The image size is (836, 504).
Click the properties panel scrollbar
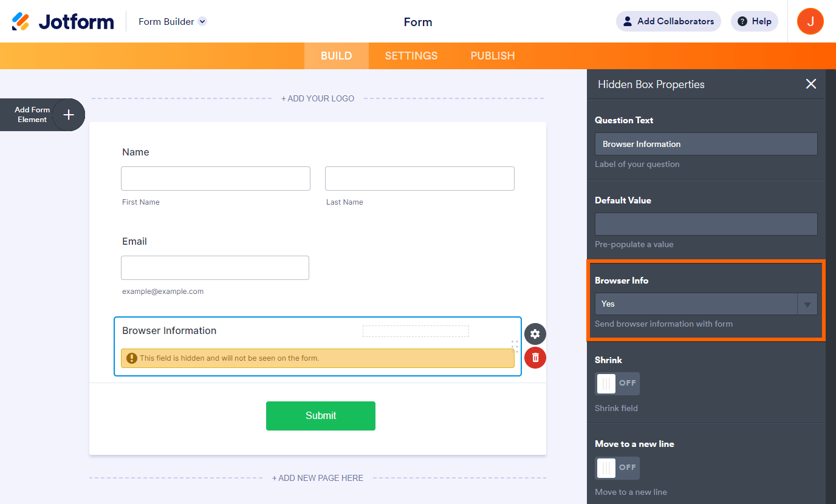[x=831, y=287]
